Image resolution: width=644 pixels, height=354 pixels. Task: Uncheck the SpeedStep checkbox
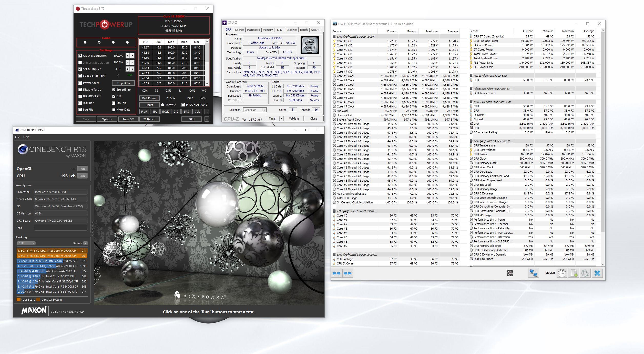coord(114,90)
